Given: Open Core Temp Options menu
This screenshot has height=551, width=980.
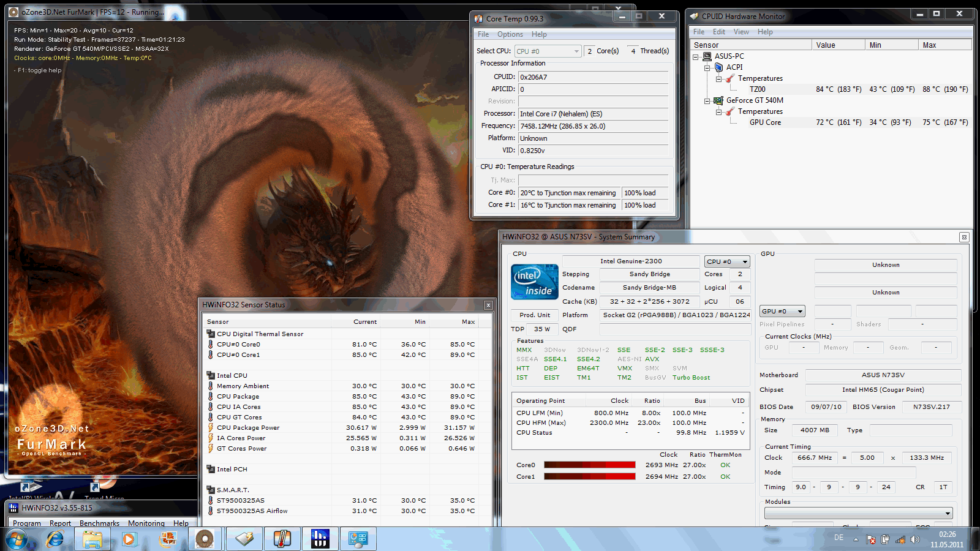Looking at the screenshot, I should (510, 34).
